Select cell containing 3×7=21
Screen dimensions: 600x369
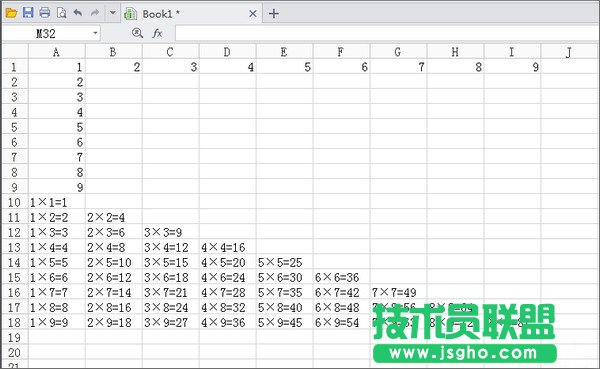(x=171, y=292)
